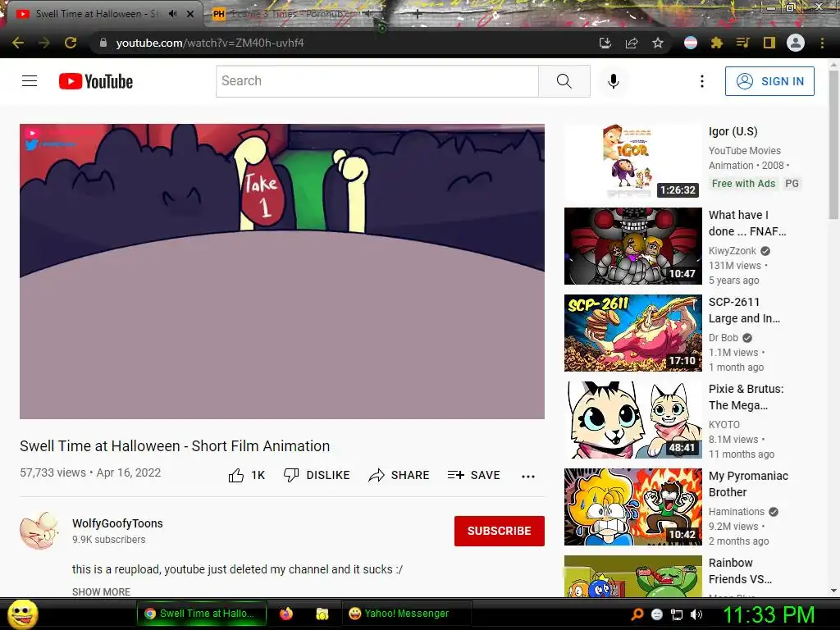Click the address bar URL
The image size is (840, 630).
210,43
